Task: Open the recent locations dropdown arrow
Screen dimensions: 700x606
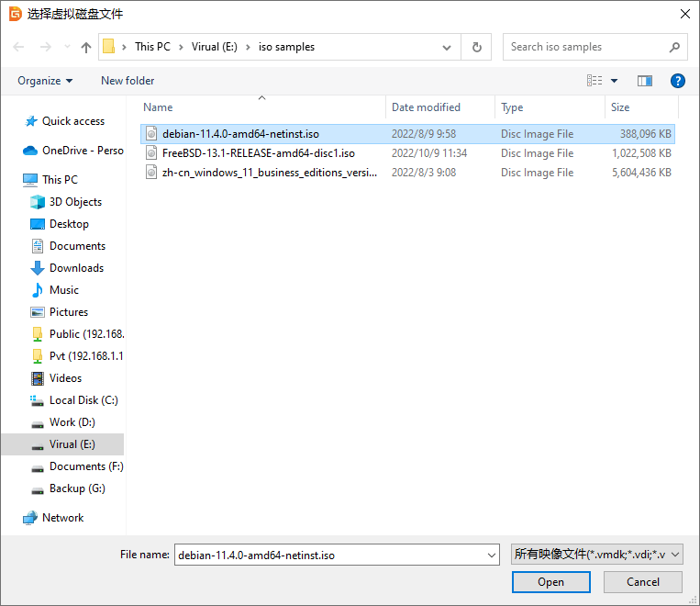Action: pyautogui.click(x=67, y=47)
